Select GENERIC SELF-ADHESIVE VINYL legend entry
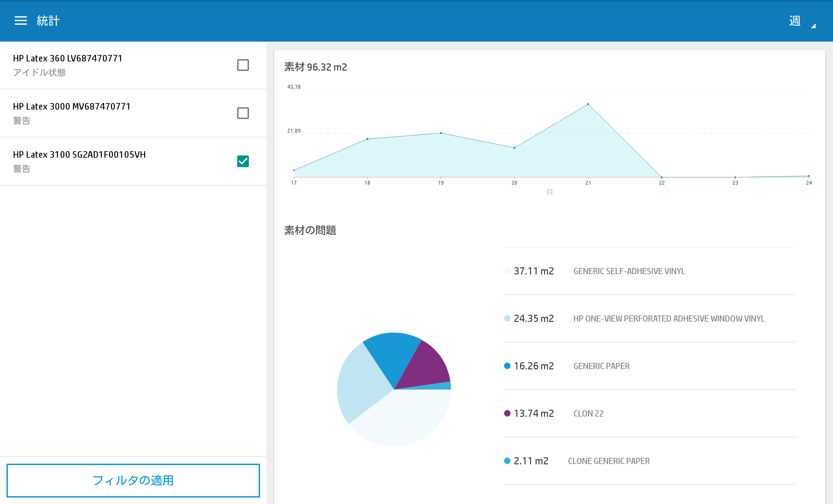This screenshot has width=833, height=504. coord(629,271)
